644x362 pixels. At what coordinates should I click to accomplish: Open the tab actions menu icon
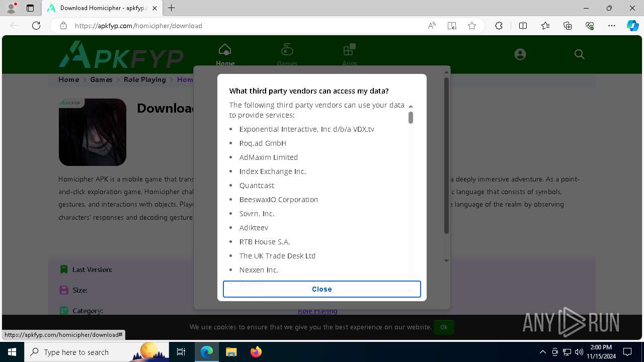(30, 8)
